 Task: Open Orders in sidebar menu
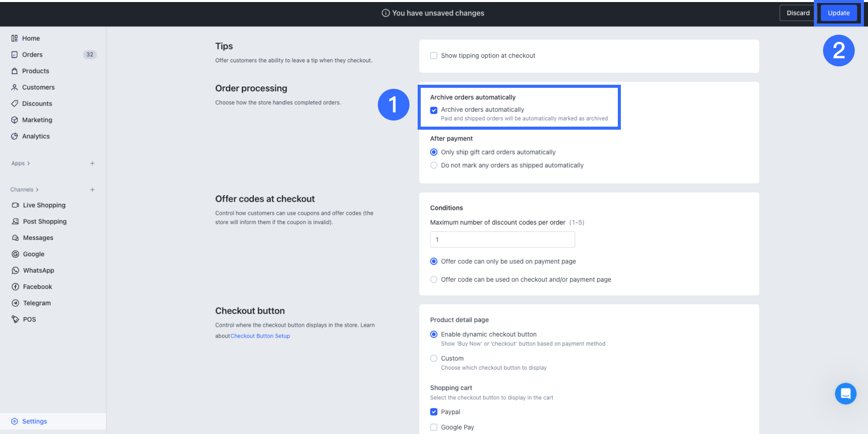tap(32, 55)
